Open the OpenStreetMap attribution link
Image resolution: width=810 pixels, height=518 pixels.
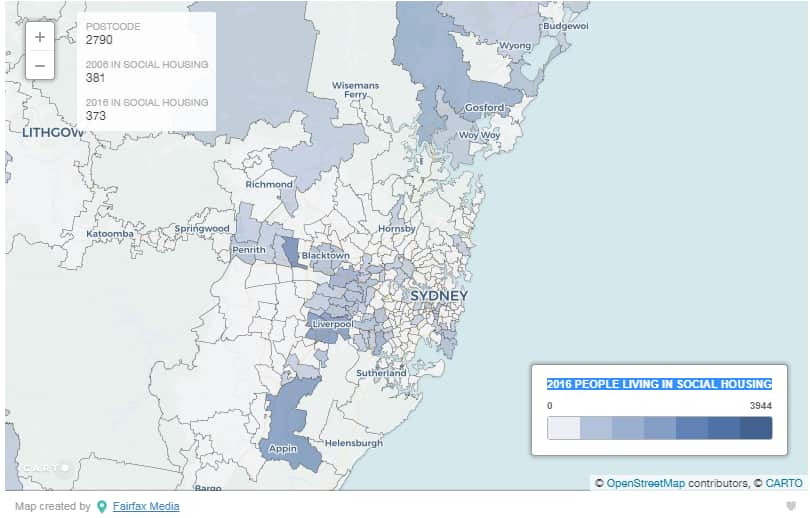click(645, 483)
